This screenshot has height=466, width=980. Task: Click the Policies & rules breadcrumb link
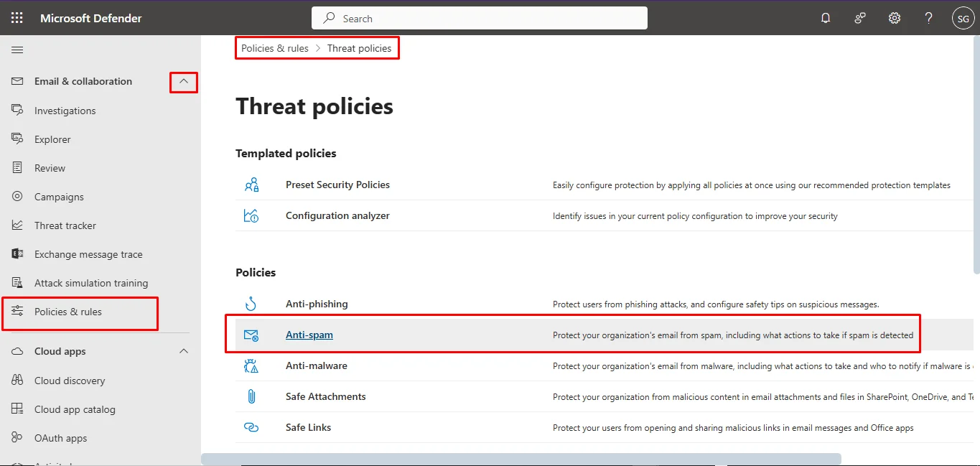(x=275, y=48)
